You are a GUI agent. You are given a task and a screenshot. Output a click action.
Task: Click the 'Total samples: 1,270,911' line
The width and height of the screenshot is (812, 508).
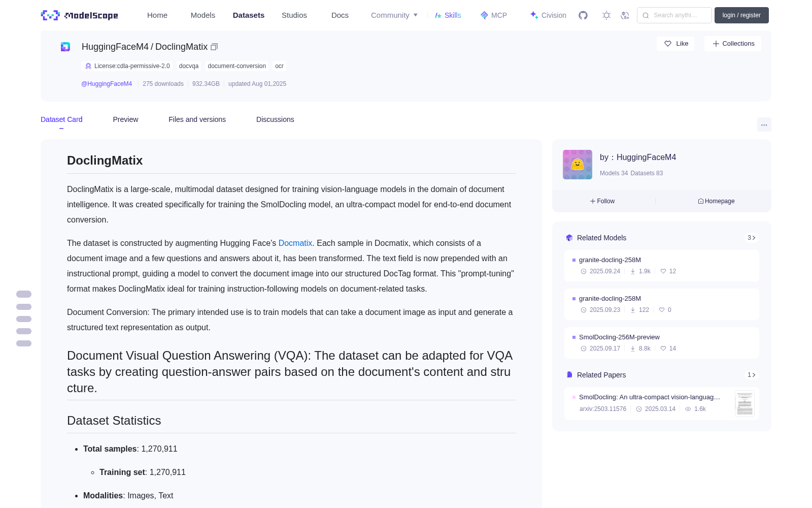tap(130, 449)
